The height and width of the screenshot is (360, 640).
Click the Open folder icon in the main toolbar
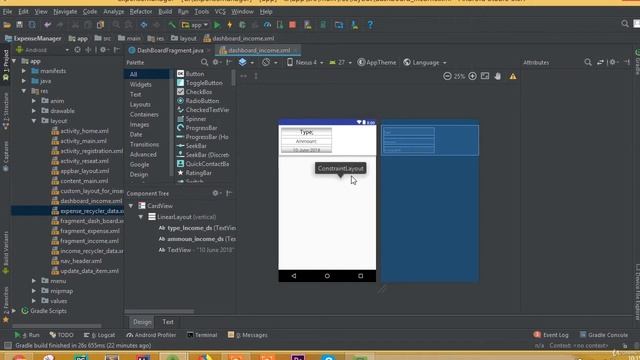pyautogui.click(x=7, y=25)
